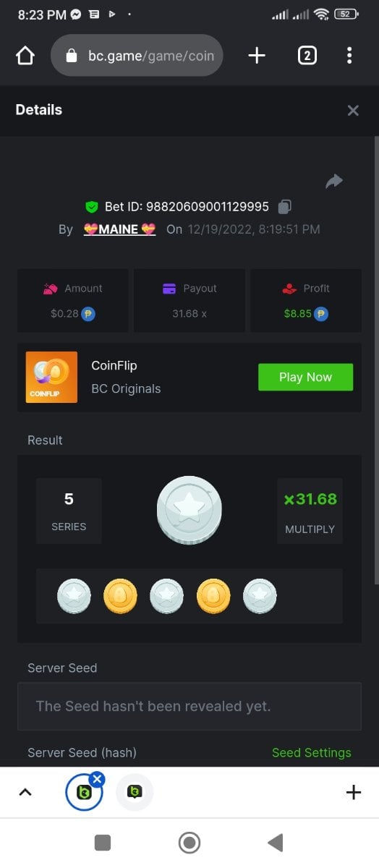The height and width of the screenshot is (868, 379).
Task: Open the CoinFlip game thumbnail
Action: coord(51,377)
